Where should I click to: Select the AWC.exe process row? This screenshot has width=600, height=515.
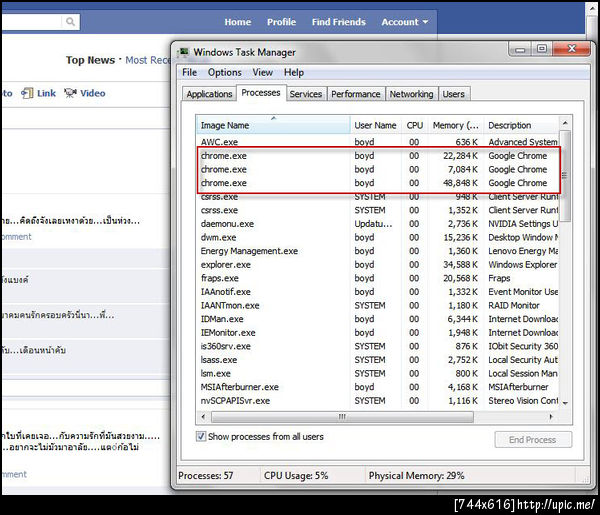pyautogui.click(x=377, y=142)
